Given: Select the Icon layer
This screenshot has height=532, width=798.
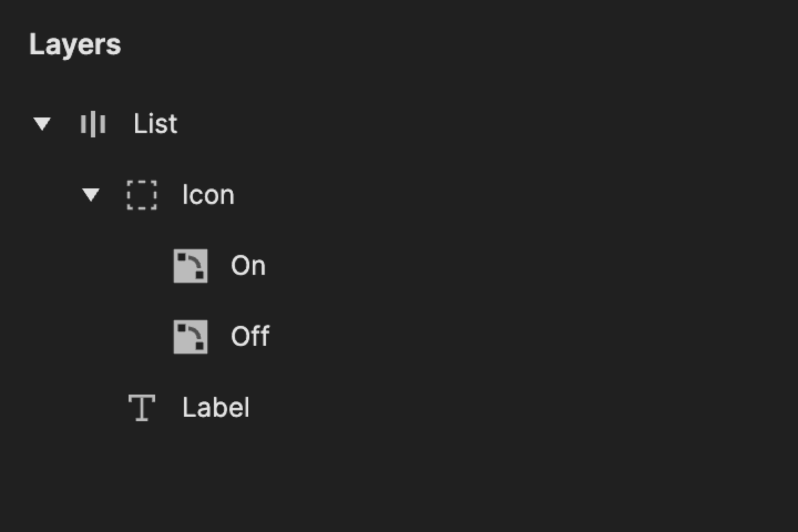Looking at the screenshot, I should (208, 195).
